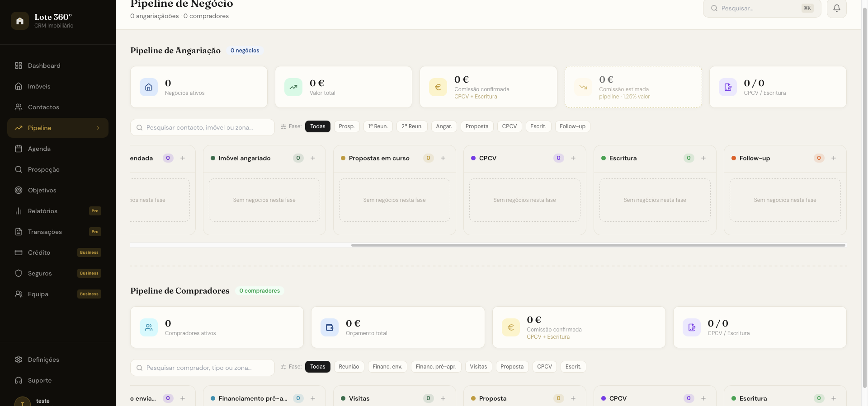Focus the comprador, tipo ou zona search
Viewport: 868px width, 406px height.
pyautogui.click(x=203, y=368)
